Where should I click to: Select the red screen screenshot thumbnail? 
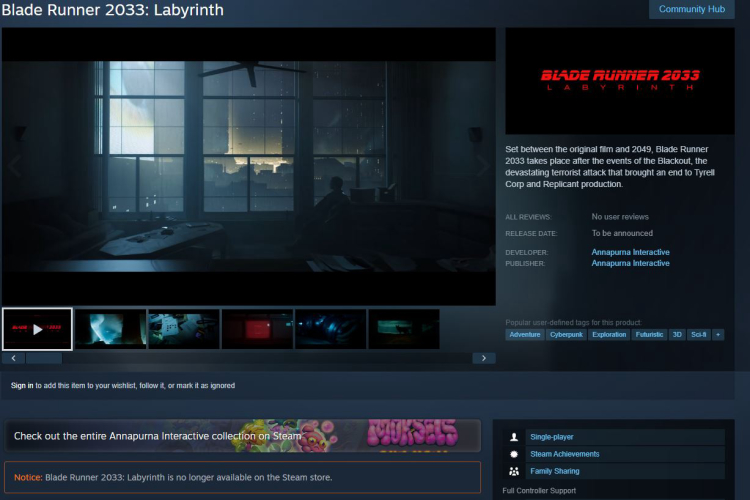[257, 329]
